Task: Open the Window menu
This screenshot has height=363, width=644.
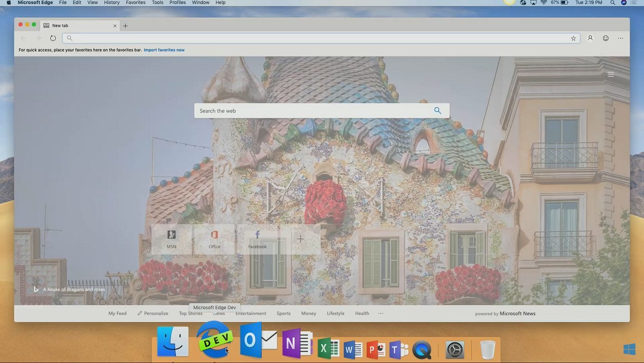Action: (200, 3)
